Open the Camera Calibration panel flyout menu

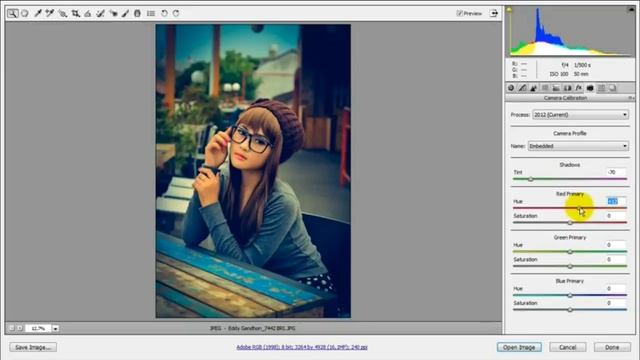(x=631, y=98)
